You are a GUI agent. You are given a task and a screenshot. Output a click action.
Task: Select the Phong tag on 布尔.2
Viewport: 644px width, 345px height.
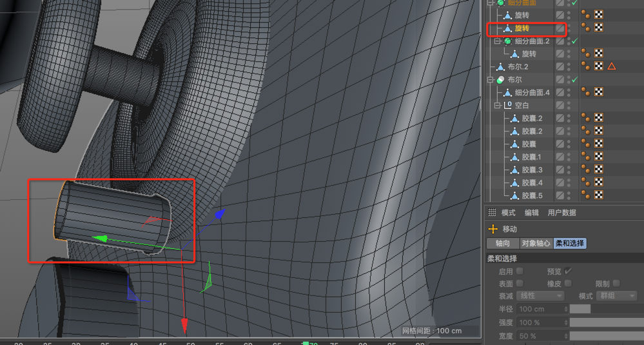[x=586, y=66]
